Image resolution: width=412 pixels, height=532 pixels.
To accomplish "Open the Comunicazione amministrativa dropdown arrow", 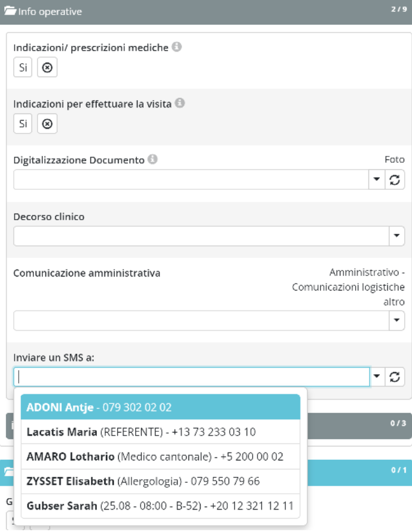I will [x=397, y=320].
